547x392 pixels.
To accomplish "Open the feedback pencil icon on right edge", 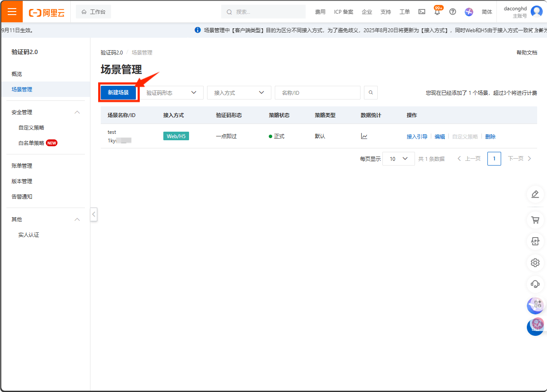I will coord(535,194).
